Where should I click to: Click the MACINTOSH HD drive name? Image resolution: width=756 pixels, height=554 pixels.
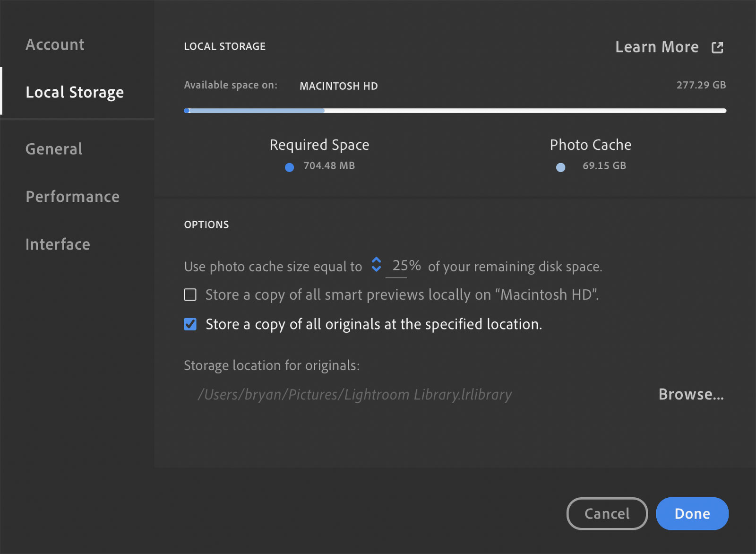tap(338, 86)
